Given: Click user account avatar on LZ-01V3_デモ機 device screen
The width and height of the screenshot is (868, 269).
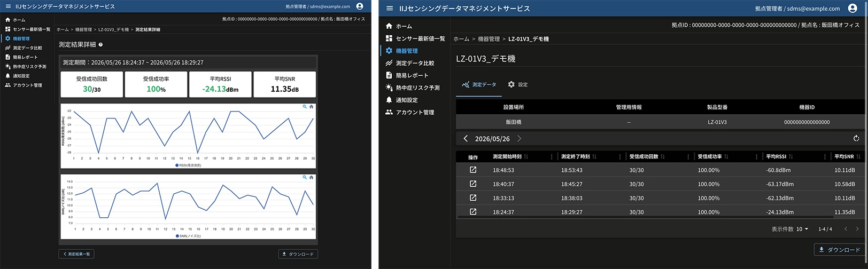Looking at the screenshot, I should click(x=852, y=9).
